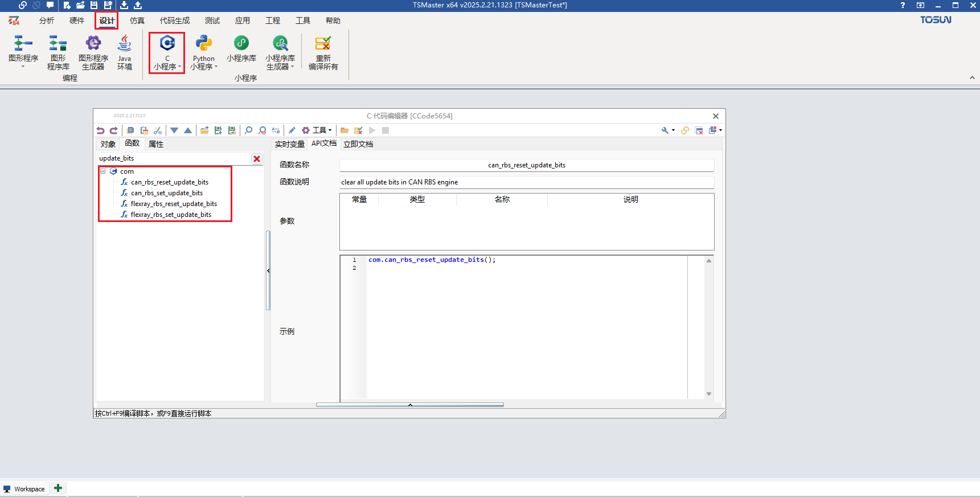The height and width of the screenshot is (497, 980).
Task: Click the blue pencil edit icon
Action: [x=292, y=130]
